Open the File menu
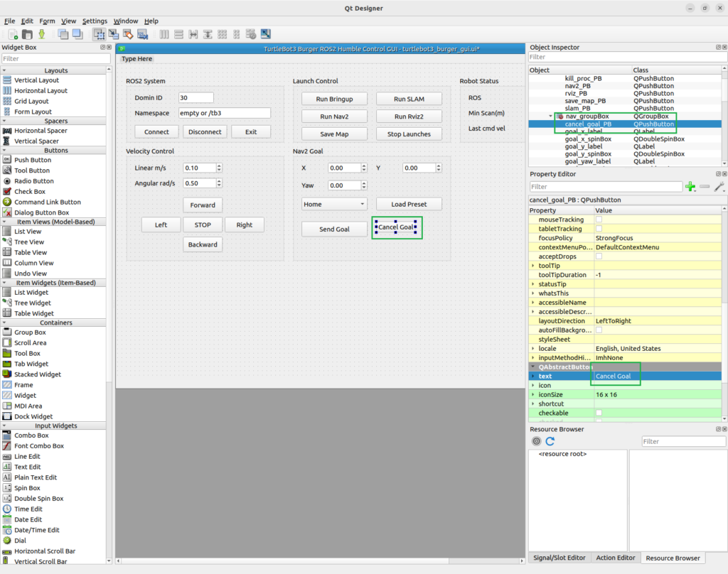This screenshot has height=574, width=728. point(10,21)
